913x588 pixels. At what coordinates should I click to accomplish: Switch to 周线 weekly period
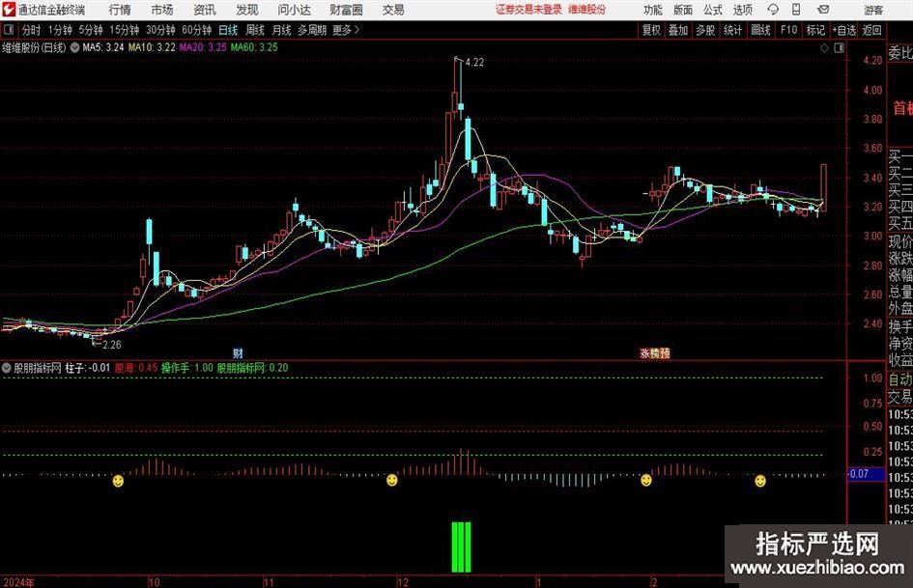click(254, 30)
